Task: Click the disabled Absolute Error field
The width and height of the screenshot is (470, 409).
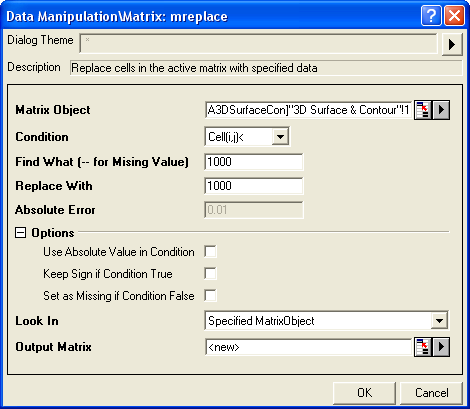Action: (x=254, y=210)
